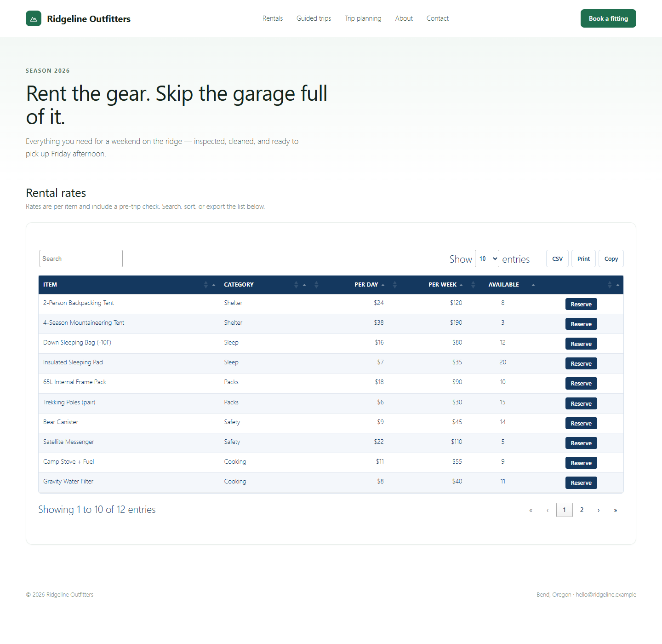This screenshot has height=644, width=662.
Task: Click the Trekking Poles (pair) item name
Action: point(69,402)
